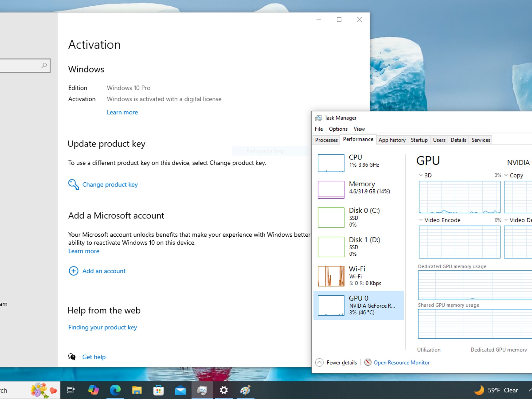Screen dimensions: 532x399
Task: Open the Options menu in Task Manager
Action: pyautogui.click(x=338, y=129)
